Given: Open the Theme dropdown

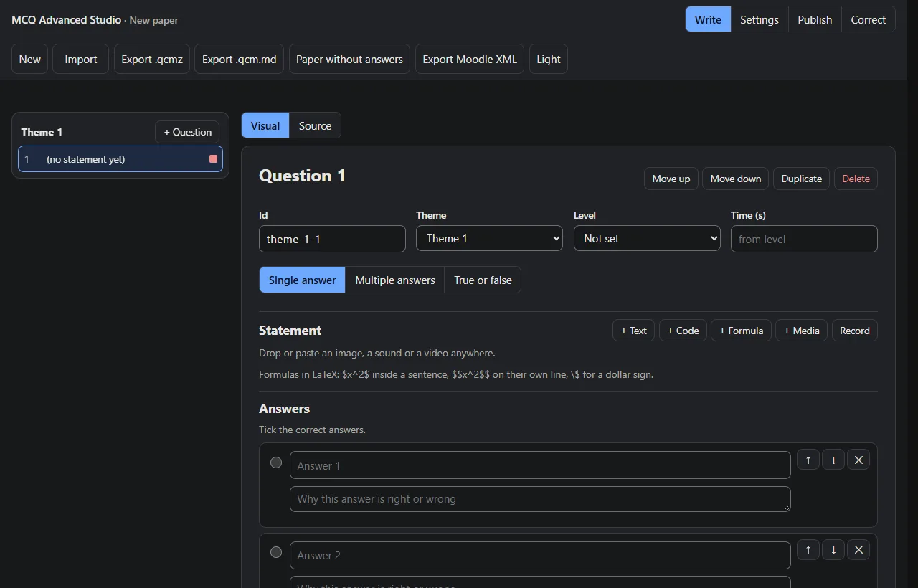Looking at the screenshot, I should tap(489, 239).
